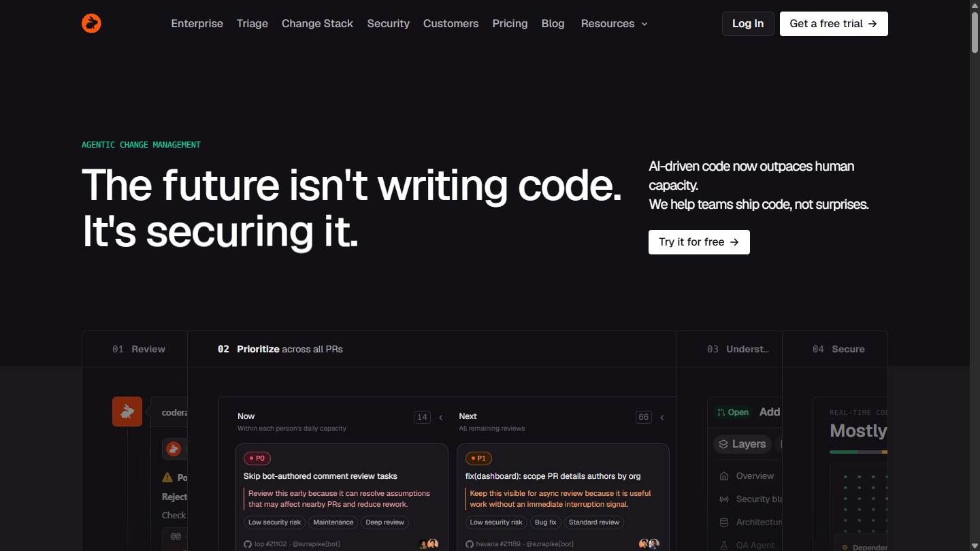Open the Pricing page
This screenshot has height=551, width=980.
(x=510, y=24)
